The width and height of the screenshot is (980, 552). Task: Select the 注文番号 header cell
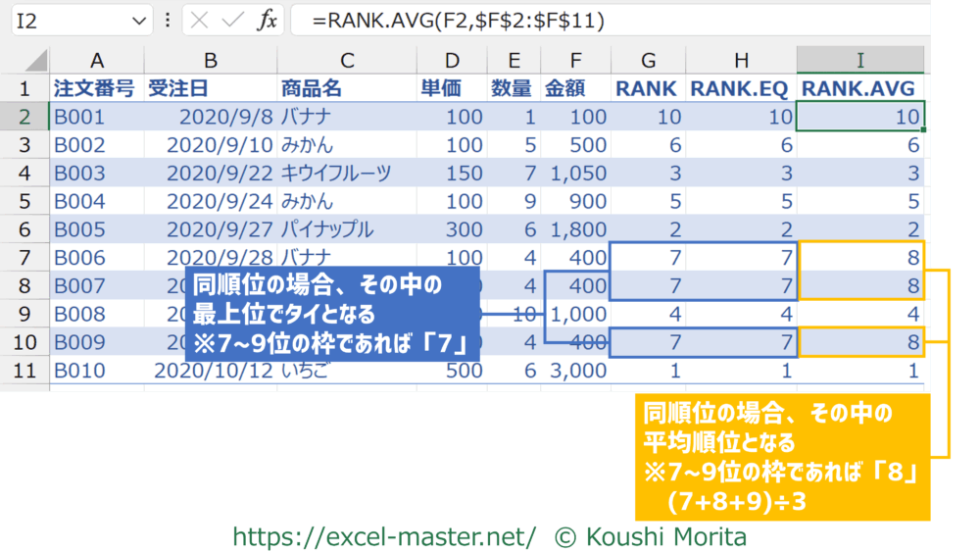pos(95,88)
